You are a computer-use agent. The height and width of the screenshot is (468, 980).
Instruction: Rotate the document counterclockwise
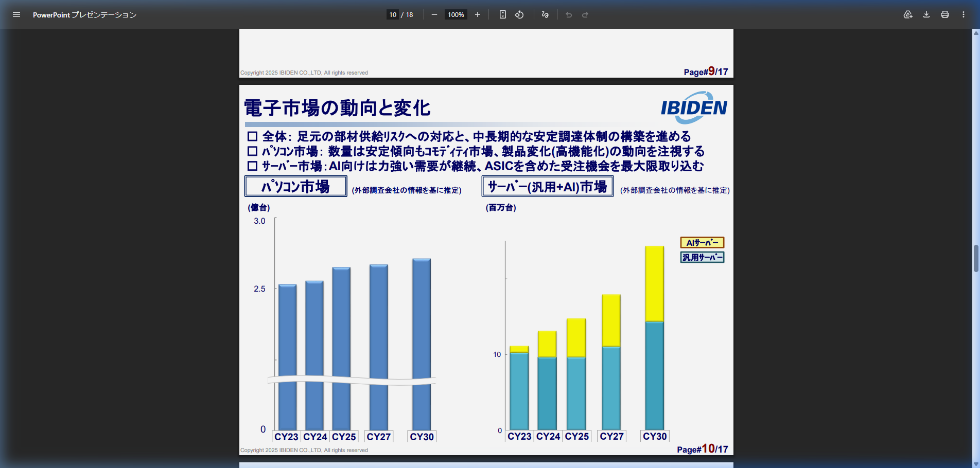pyautogui.click(x=519, y=14)
